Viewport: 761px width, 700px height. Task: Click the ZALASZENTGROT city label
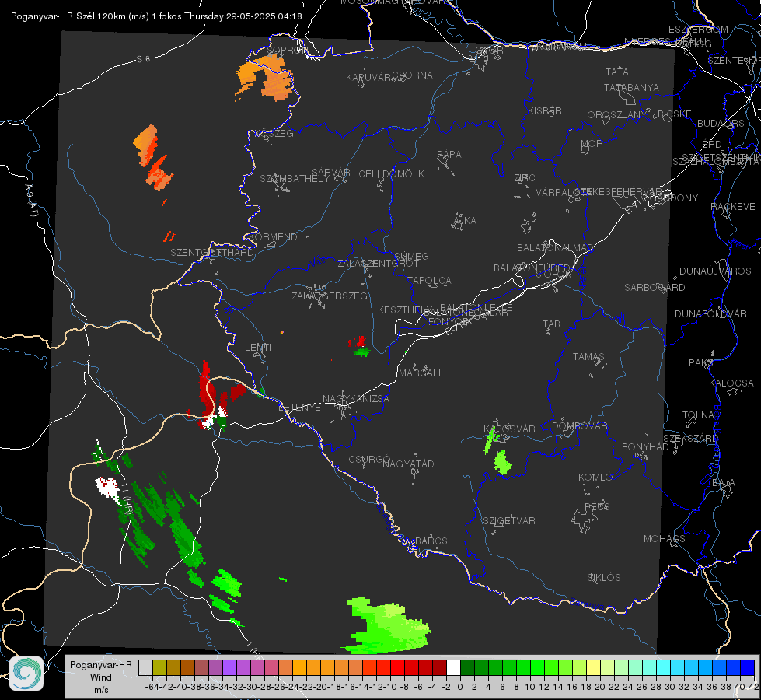click(378, 264)
